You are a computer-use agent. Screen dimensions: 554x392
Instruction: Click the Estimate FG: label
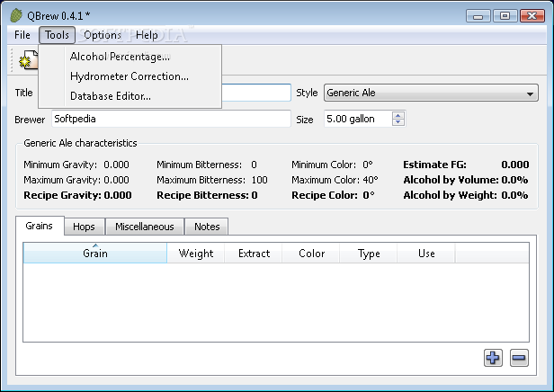(x=434, y=165)
